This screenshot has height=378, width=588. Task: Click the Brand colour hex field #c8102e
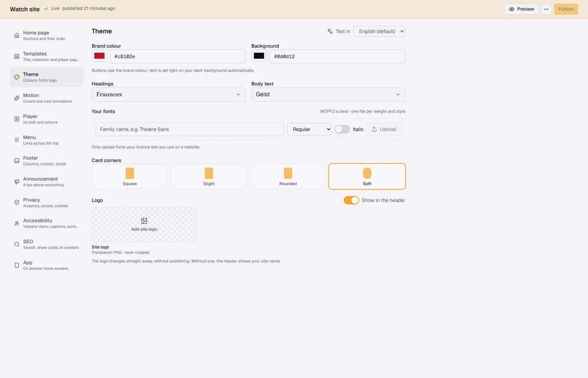[x=178, y=57]
